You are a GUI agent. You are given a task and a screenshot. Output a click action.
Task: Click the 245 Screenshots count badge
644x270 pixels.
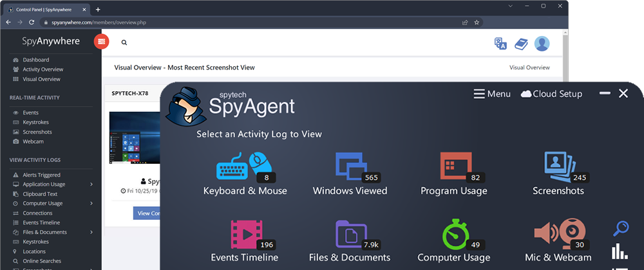[x=580, y=178]
